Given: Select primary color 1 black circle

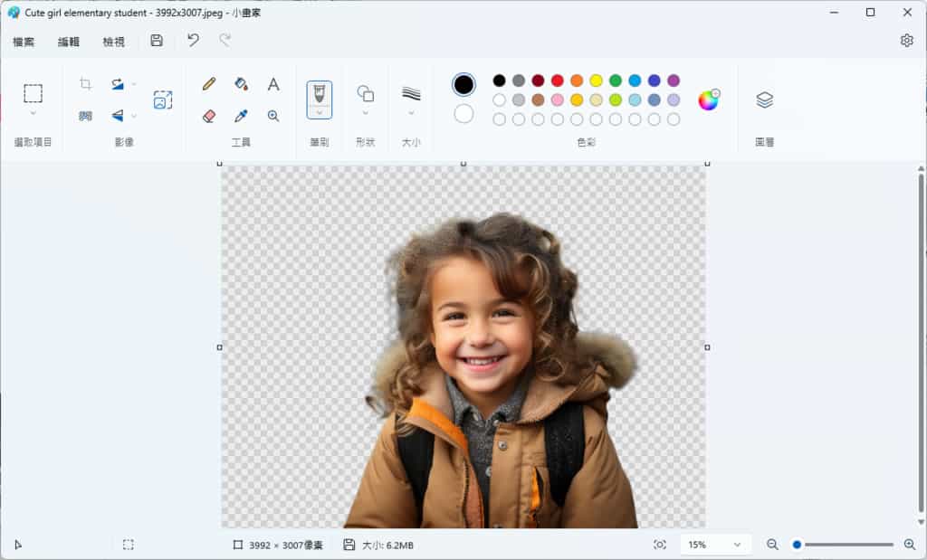Looking at the screenshot, I should click(463, 84).
